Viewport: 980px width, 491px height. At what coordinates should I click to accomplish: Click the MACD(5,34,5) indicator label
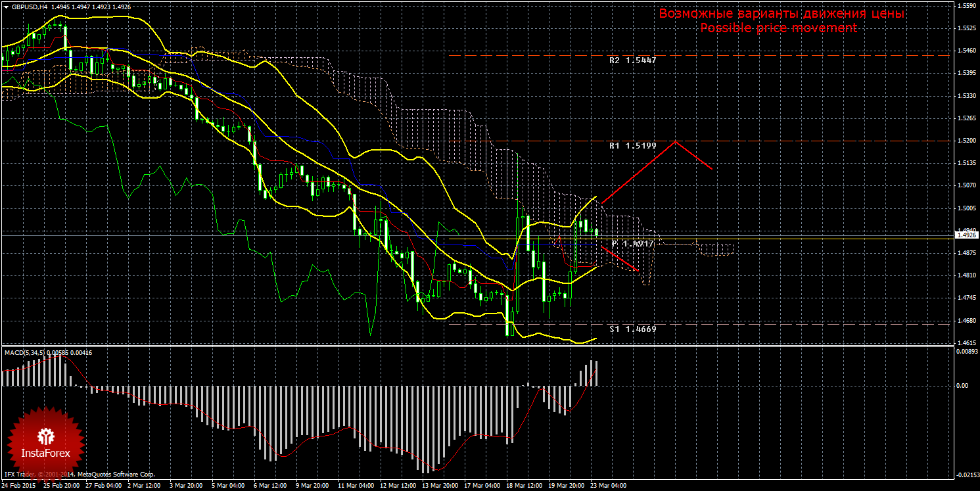(24, 353)
